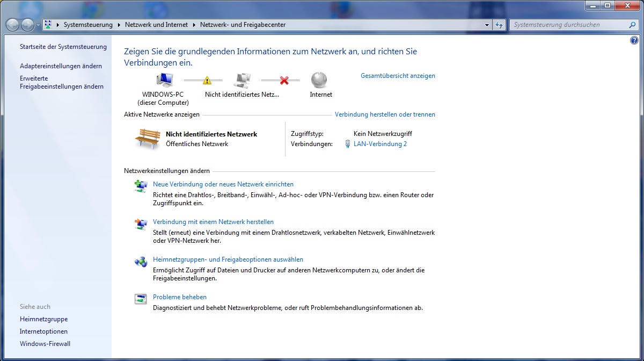The height and width of the screenshot is (361, 644).
Task: Click Neue Verbindung oder neues Netzwerk einrichten
Action: tap(223, 184)
